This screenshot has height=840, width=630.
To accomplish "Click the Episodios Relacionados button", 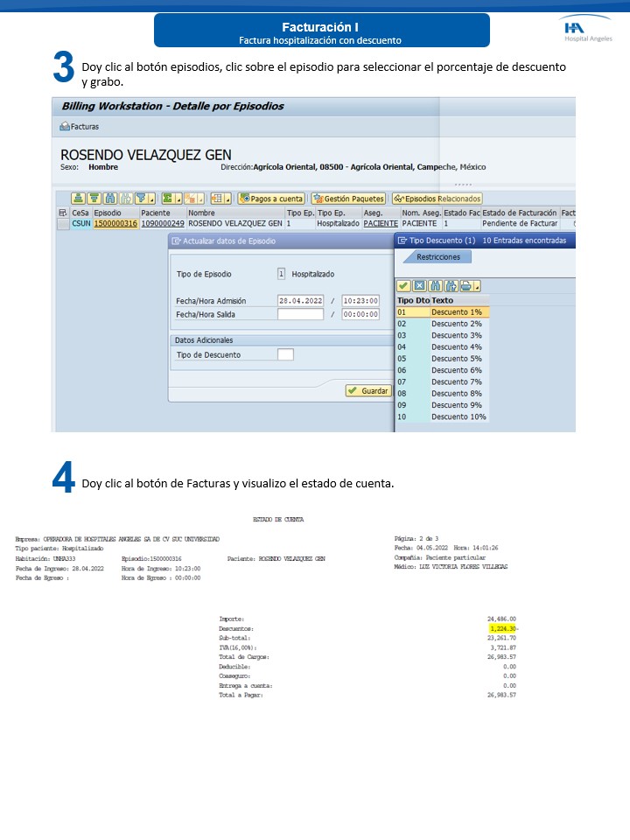I will point(437,199).
